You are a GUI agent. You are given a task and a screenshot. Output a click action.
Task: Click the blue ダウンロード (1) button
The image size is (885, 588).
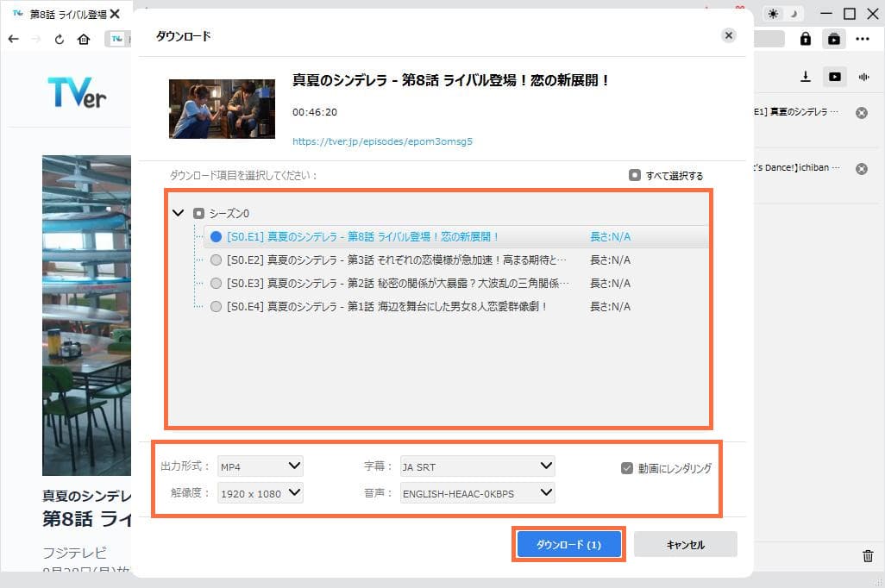tap(568, 545)
